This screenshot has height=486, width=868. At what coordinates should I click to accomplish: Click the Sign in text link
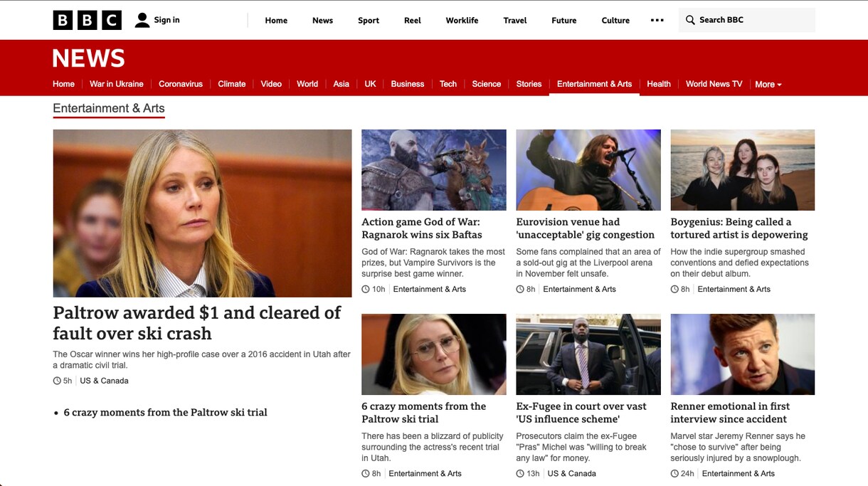(166, 20)
